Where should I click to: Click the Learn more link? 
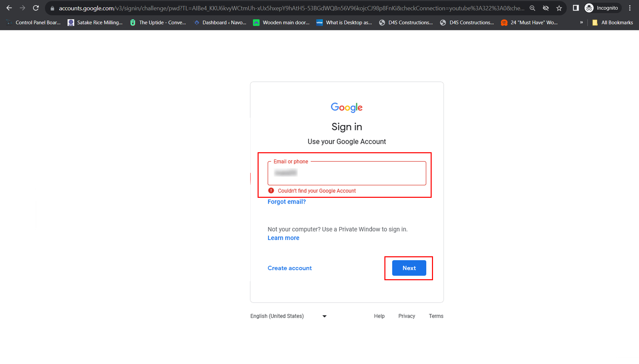tap(283, 238)
